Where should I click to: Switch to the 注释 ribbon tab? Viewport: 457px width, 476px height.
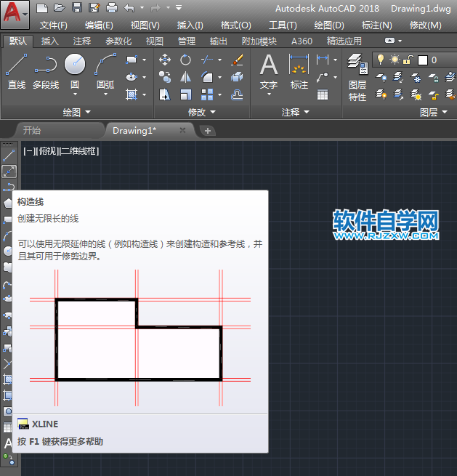tap(82, 41)
